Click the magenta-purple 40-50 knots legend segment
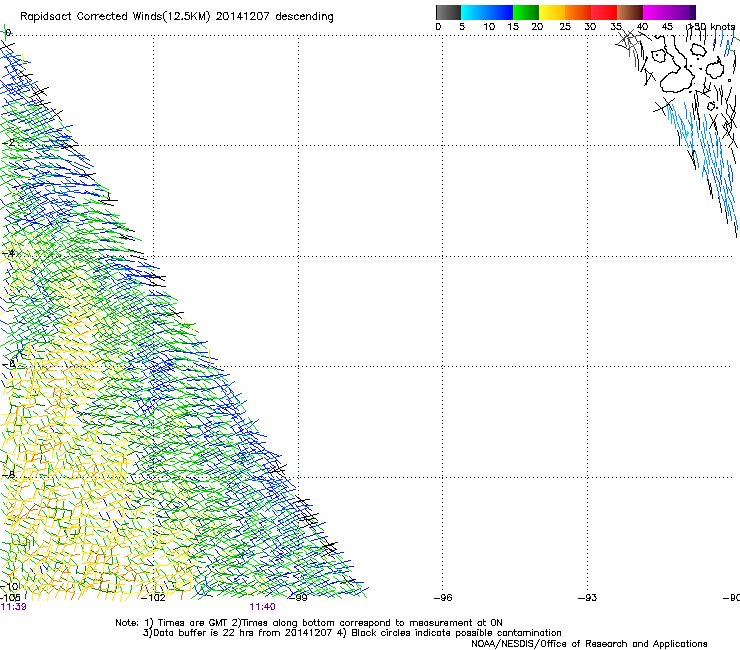This screenshot has height=650, width=740. point(669,12)
